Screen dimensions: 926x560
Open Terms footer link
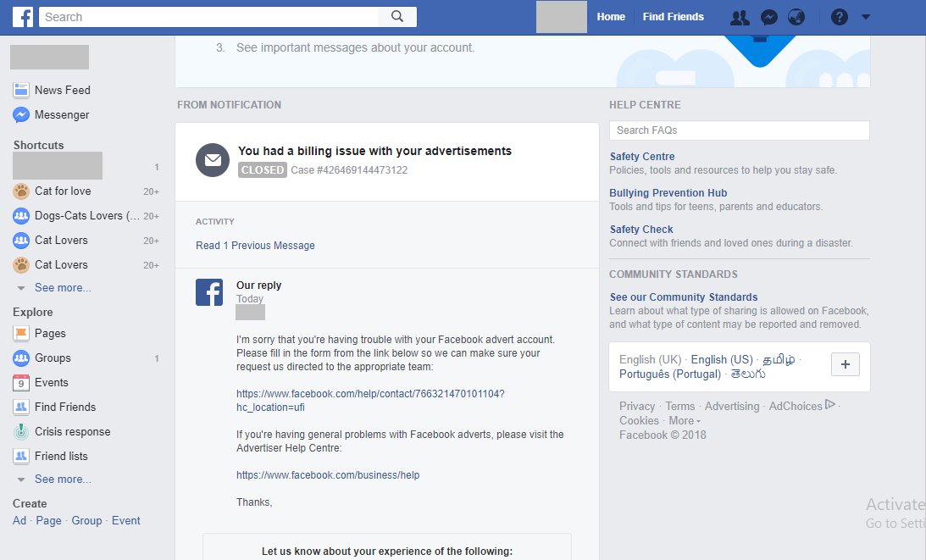pos(679,407)
